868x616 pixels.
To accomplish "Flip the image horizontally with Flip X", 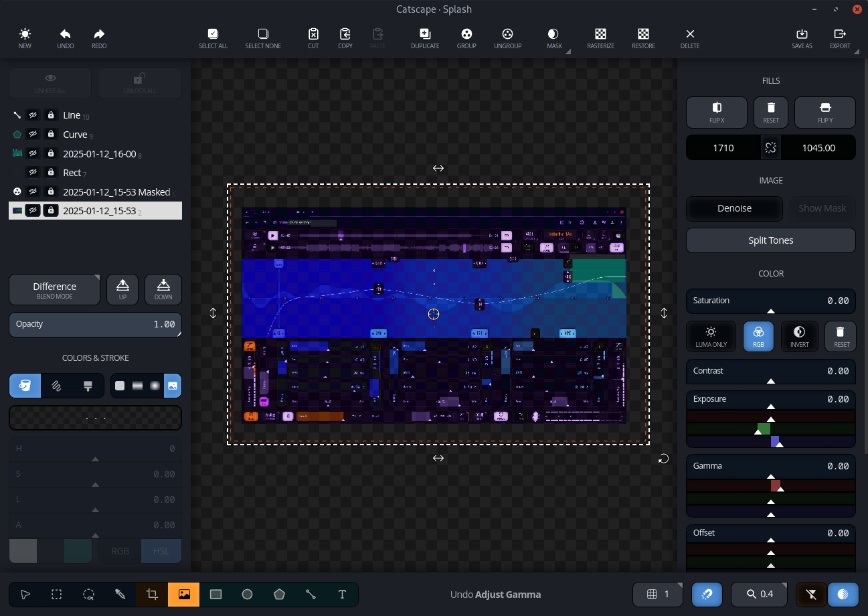I will [717, 112].
